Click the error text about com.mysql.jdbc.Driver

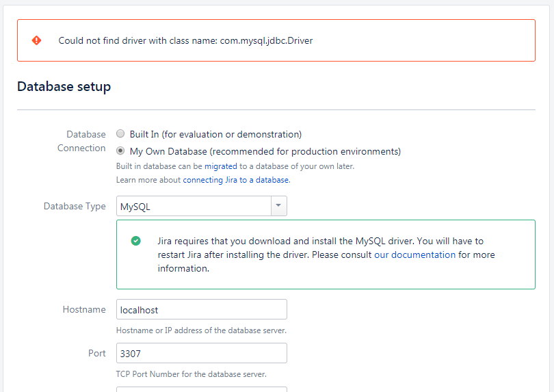coord(185,40)
